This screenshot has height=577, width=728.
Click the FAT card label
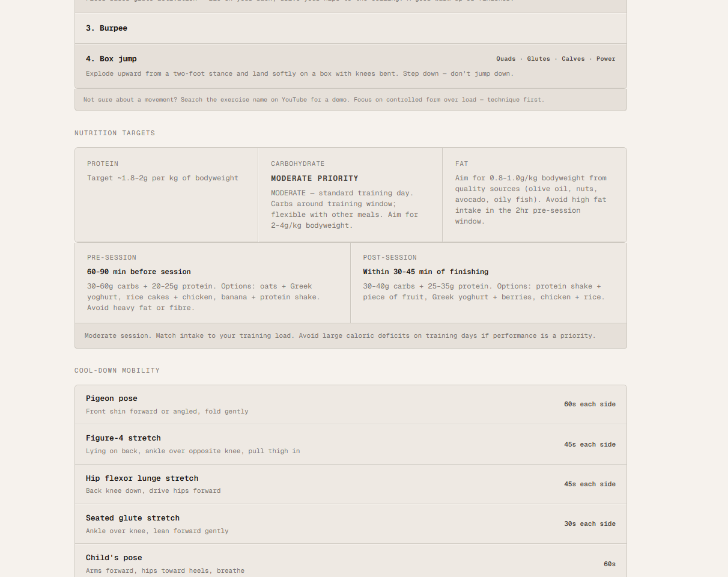click(x=462, y=163)
